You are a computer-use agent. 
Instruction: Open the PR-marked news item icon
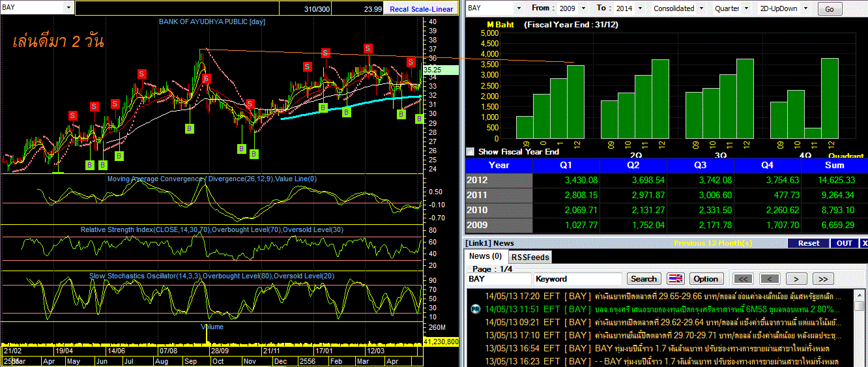click(x=474, y=308)
